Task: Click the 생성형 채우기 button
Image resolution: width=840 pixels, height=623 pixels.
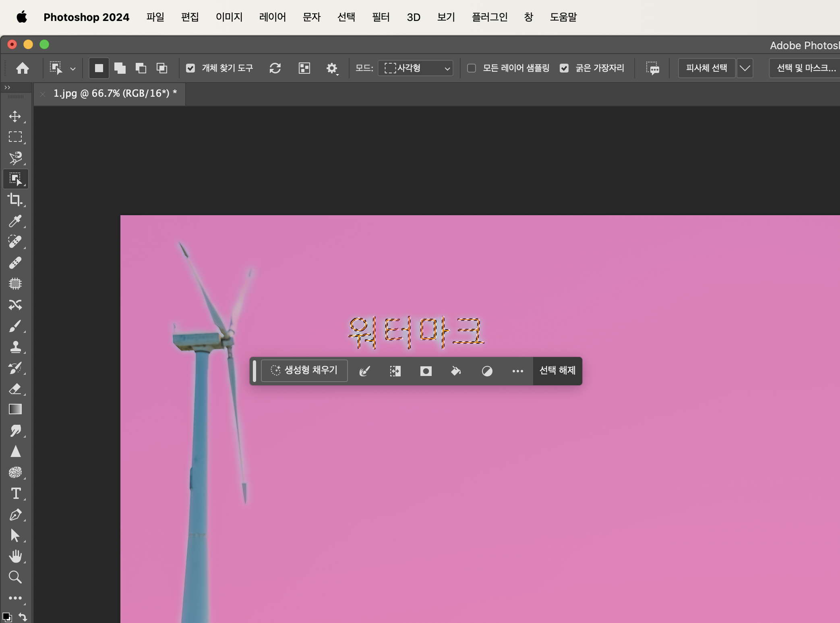Action: 304,370
